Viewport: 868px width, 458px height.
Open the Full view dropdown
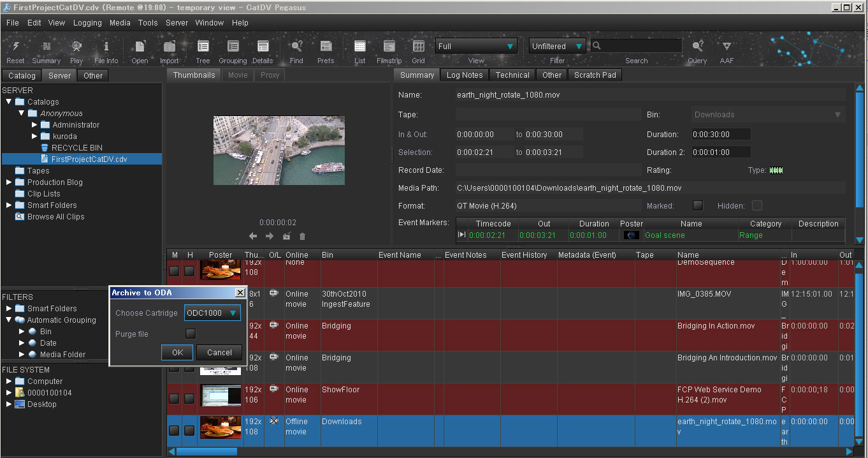[x=476, y=46]
